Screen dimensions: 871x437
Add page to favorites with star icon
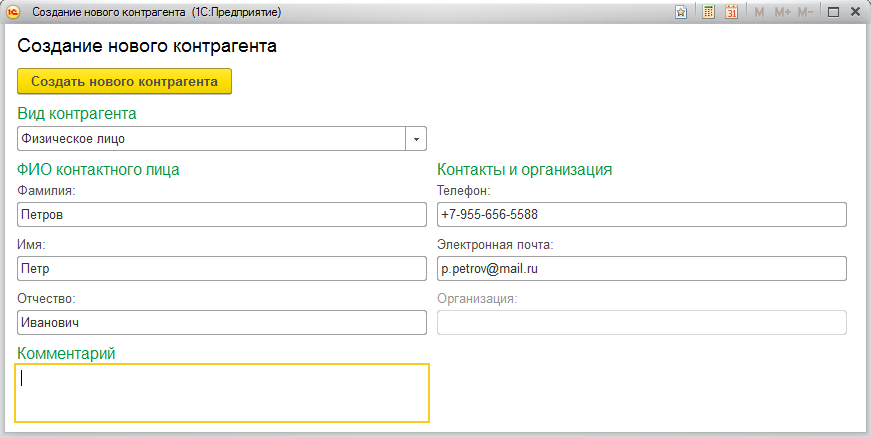tap(681, 12)
